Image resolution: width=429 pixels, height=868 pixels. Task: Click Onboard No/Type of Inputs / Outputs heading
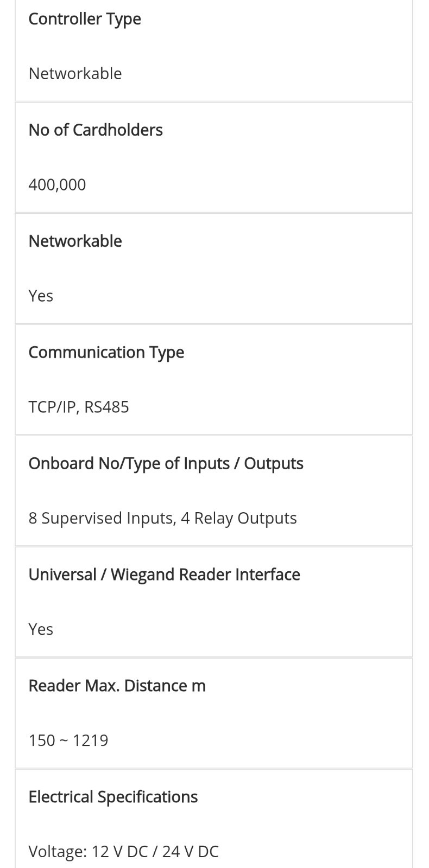(166, 464)
